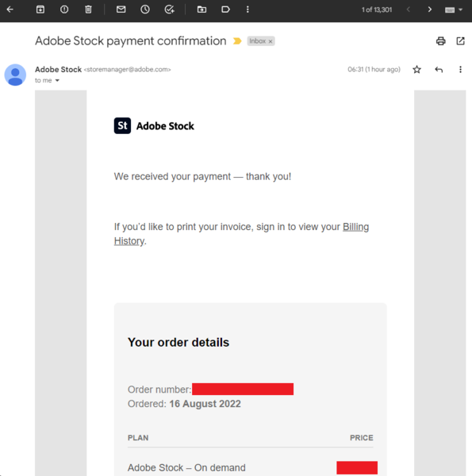Click the sender avatar picture
This screenshot has width=472, height=476.
(x=15, y=75)
